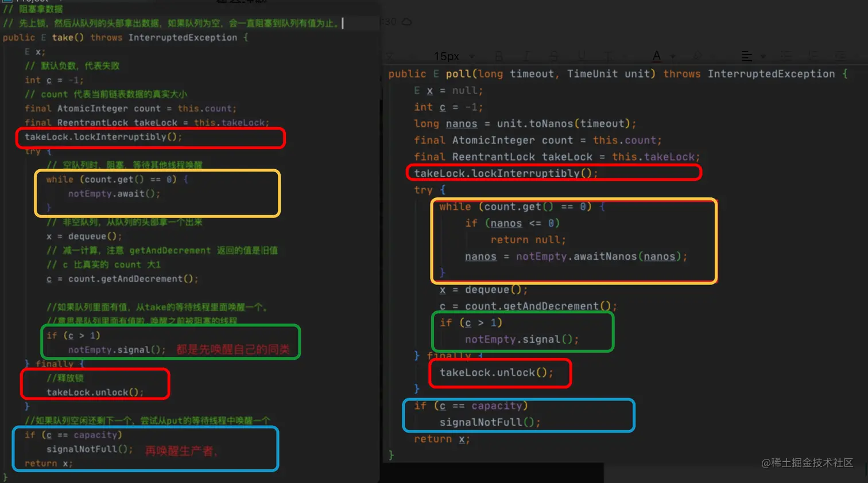
Task: Click the cloud sync icon
Action: 406,22
